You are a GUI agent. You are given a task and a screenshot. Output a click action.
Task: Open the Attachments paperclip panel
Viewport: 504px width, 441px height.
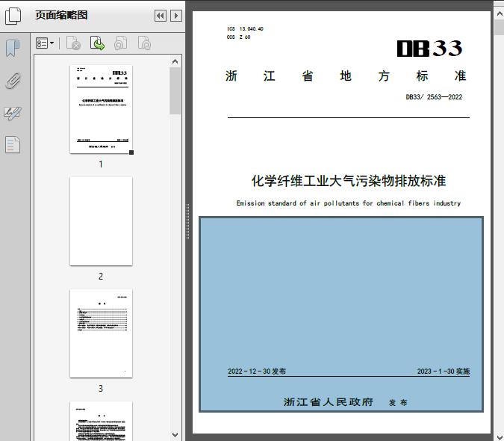pyautogui.click(x=13, y=81)
